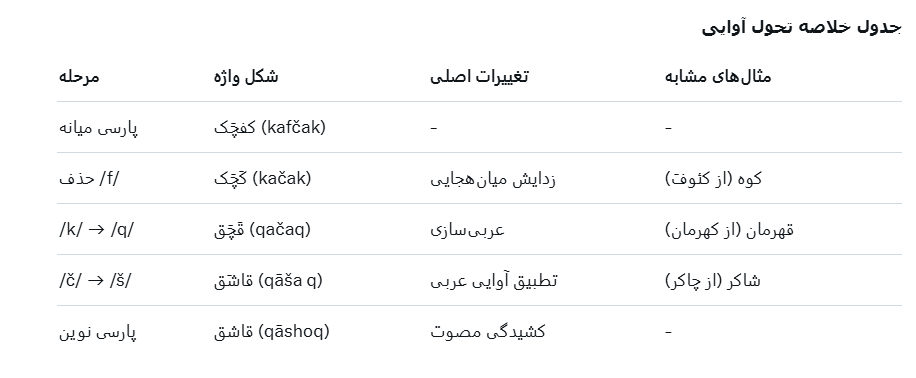
Task: Click the تطبیق آوایی عربی change cell
Action: pos(494,280)
